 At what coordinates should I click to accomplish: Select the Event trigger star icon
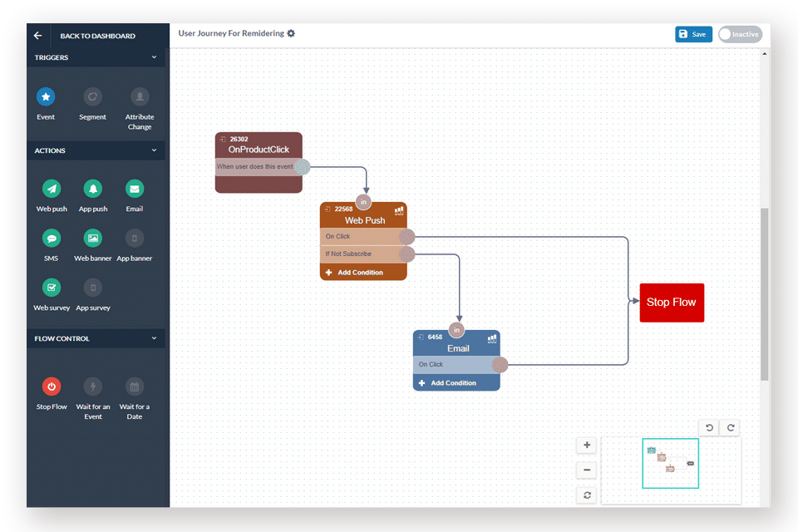(46, 96)
